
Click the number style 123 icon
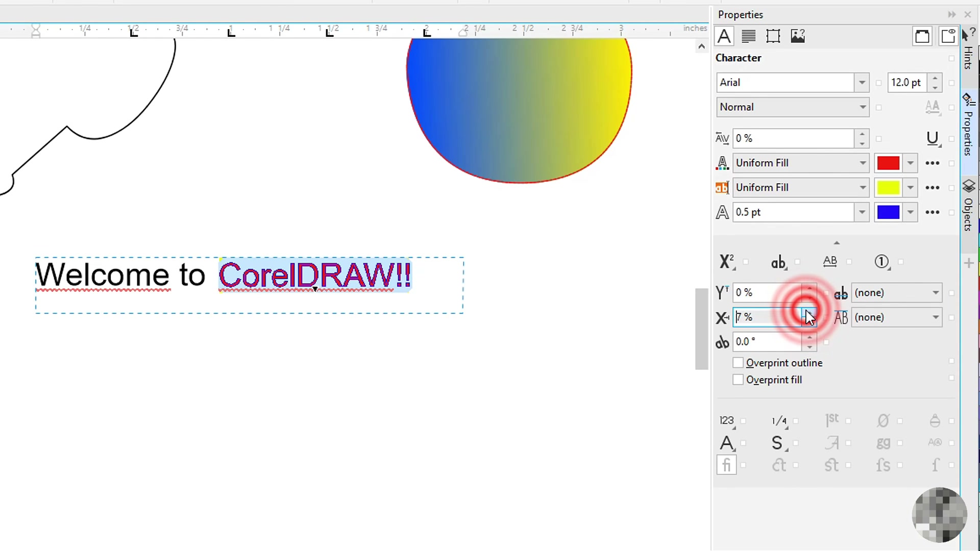click(x=727, y=421)
